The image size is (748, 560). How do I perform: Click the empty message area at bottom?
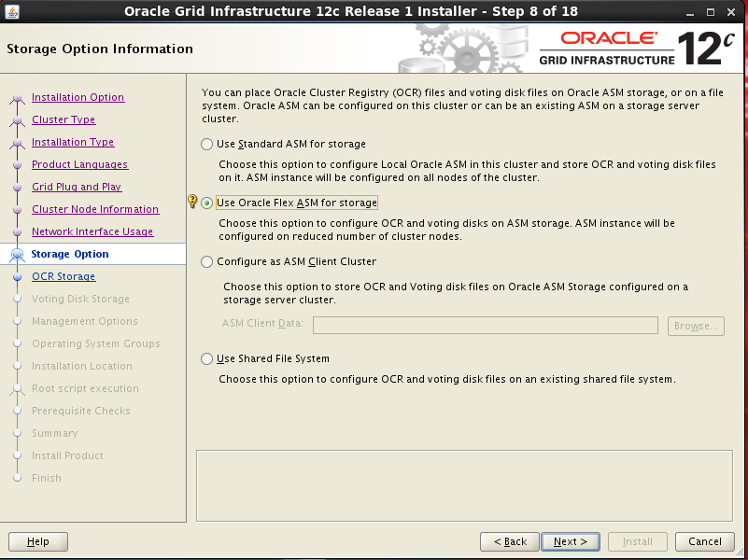464,485
